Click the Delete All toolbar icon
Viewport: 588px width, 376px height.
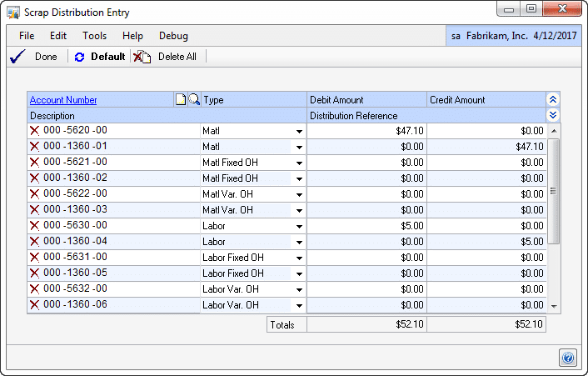click(x=142, y=57)
